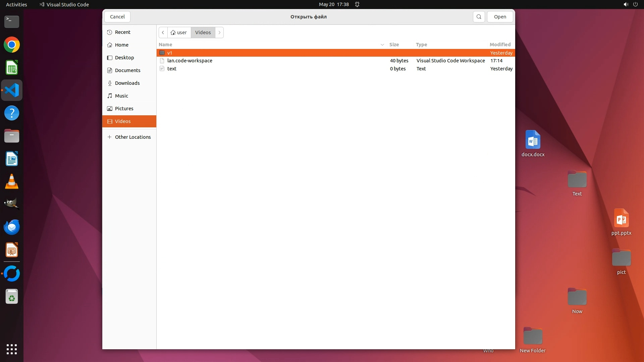Open the Recent sidebar location
The height and width of the screenshot is (362, 644).
click(x=122, y=32)
